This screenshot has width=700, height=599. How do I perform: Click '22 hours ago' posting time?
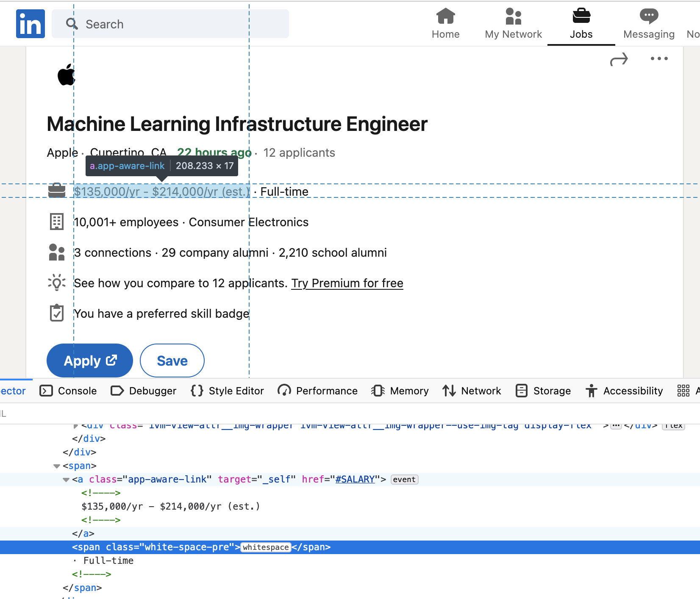(x=214, y=152)
